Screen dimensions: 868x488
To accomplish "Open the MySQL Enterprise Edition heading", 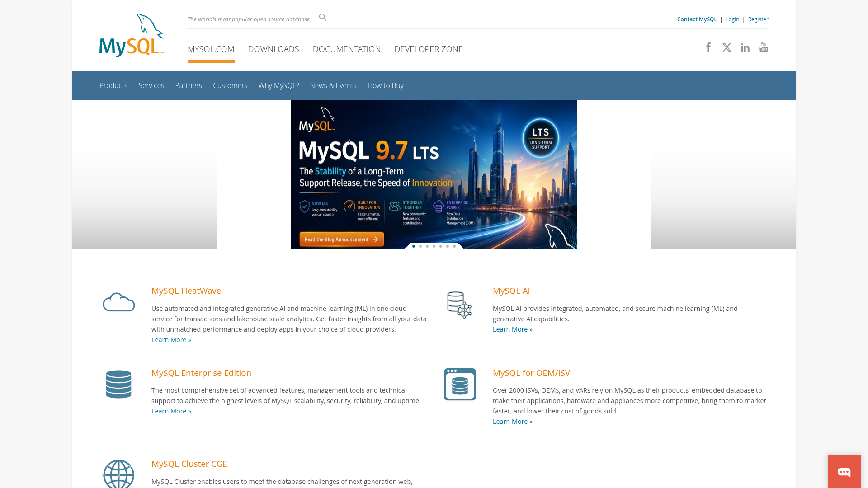I will click(201, 373).
